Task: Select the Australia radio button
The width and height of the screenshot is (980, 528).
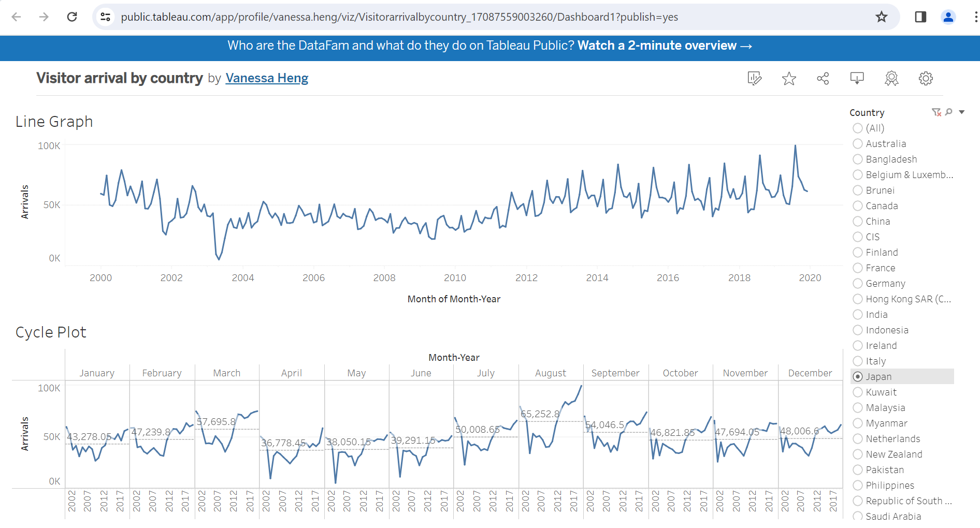Action: (858, 144)
